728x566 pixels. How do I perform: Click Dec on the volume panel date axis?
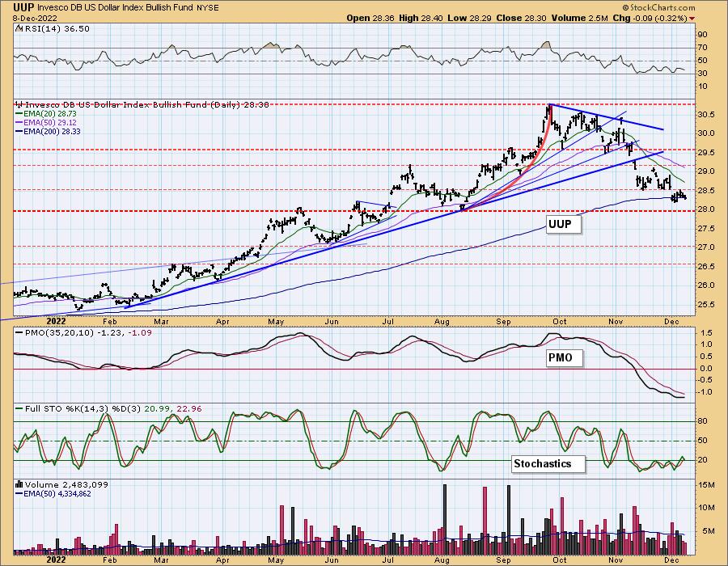coord(671,560)
